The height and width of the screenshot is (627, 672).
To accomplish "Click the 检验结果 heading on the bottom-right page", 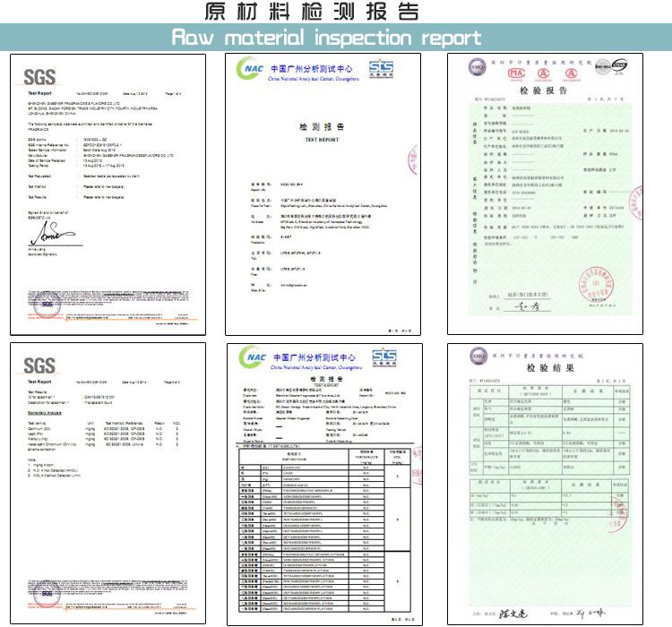I will coord(550,368).
